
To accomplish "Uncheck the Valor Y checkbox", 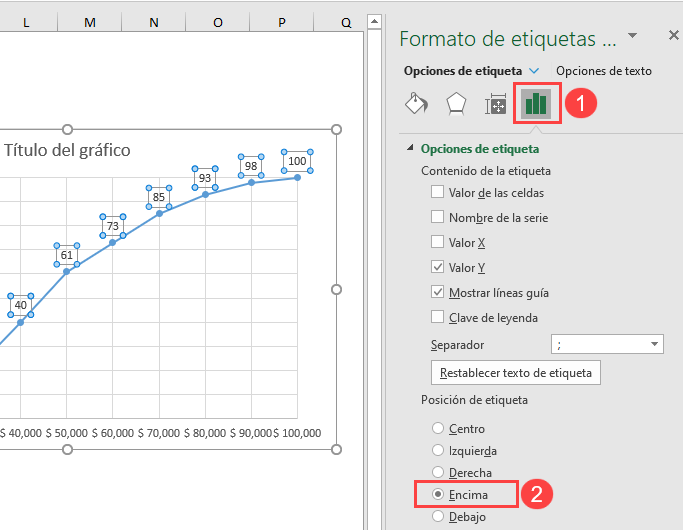I will coord(437,267).
